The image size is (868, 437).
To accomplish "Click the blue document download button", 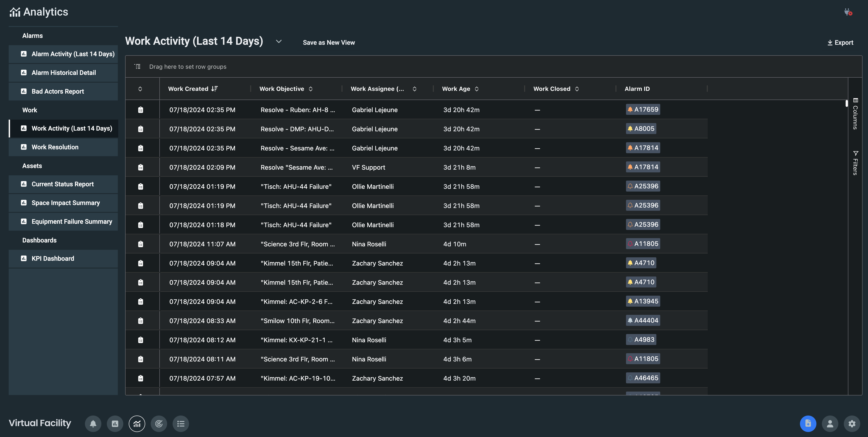I will (x=808, y=424).
